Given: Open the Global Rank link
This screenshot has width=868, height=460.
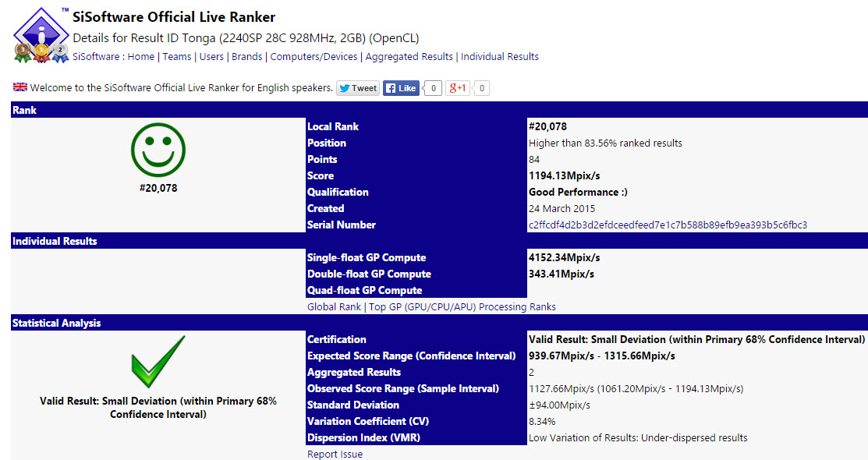Looking at the screenshot, I should coord(334,306).
